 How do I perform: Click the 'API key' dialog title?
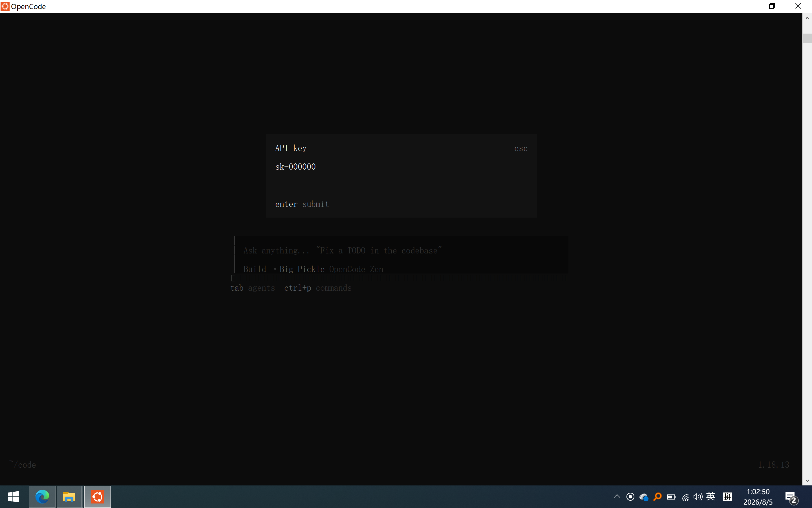point(291,148)
